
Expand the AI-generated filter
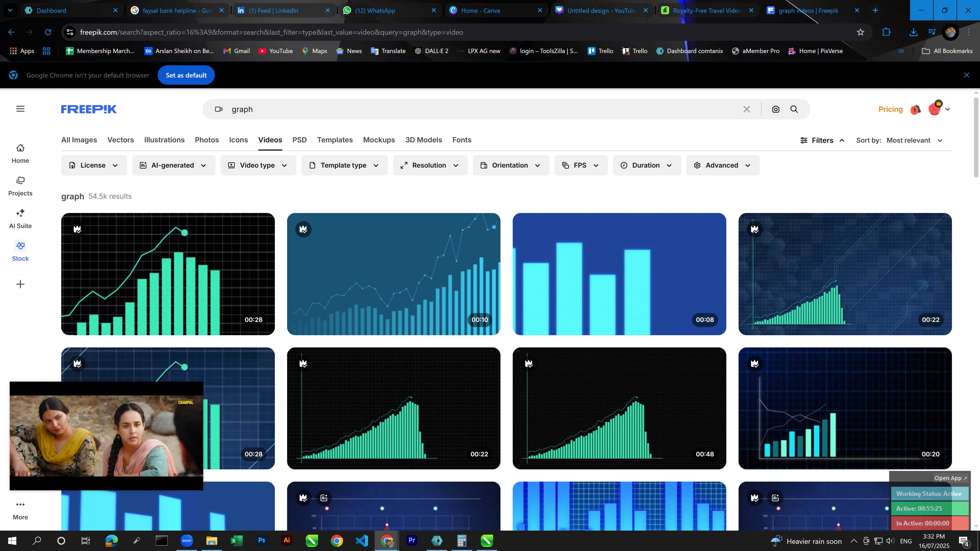(174, 165)
